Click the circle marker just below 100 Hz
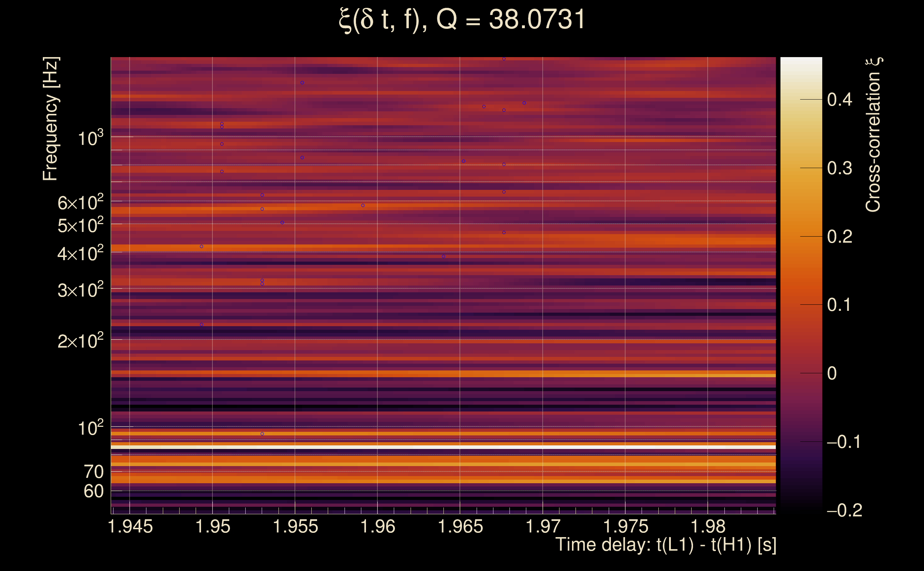 pyautogui.click(x=262, y=434)
